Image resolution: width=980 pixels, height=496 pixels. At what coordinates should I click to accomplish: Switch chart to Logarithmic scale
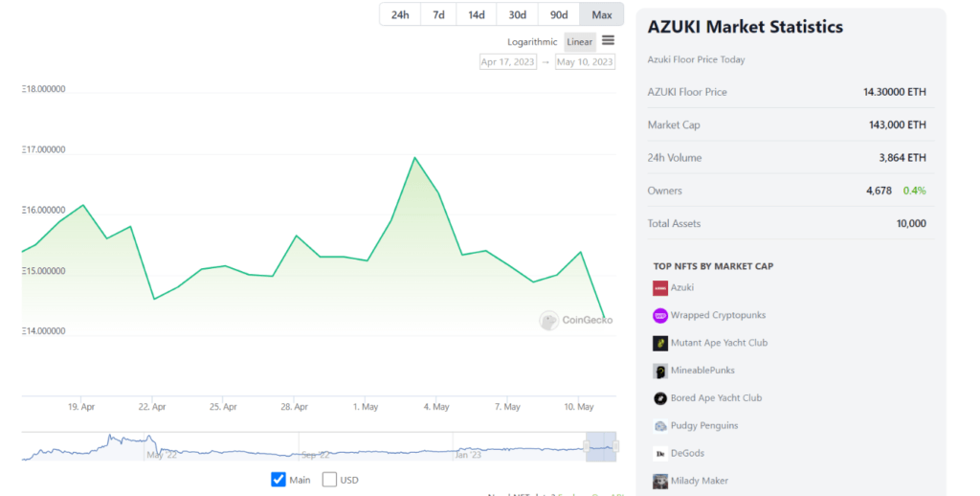(532, 42)
